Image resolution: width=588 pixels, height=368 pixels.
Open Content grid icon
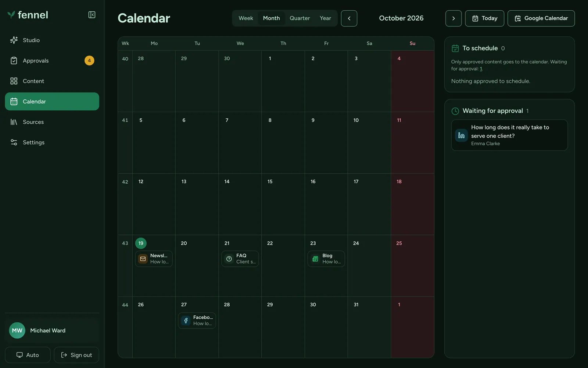coord(14,81)
